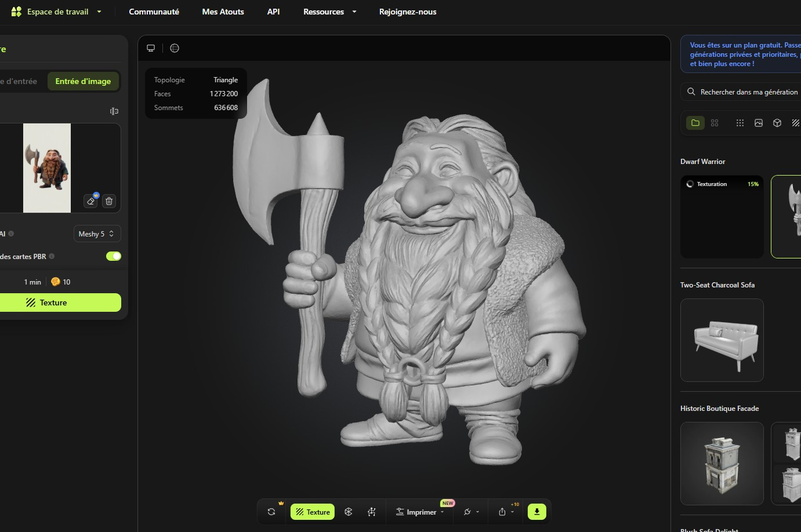
Task: Open the Meshy 5 model dropdown
Action: click(97, 234)
